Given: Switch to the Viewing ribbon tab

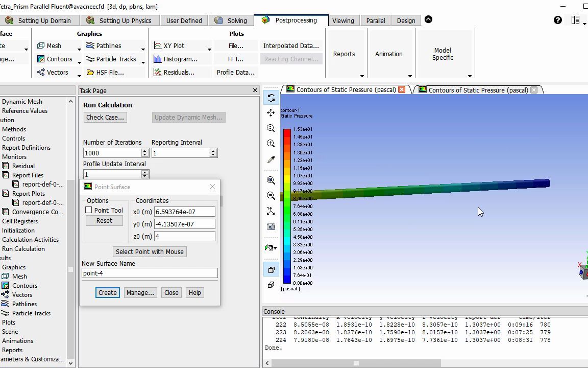Looking at the screenshot, I should 343,20.
